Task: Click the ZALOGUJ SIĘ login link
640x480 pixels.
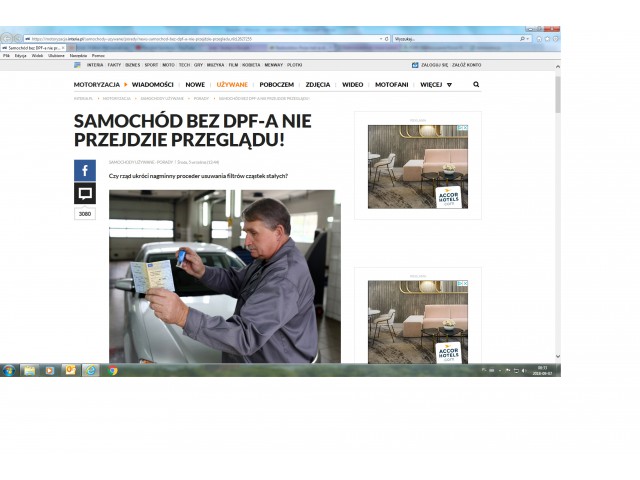Action: (433, 64)
